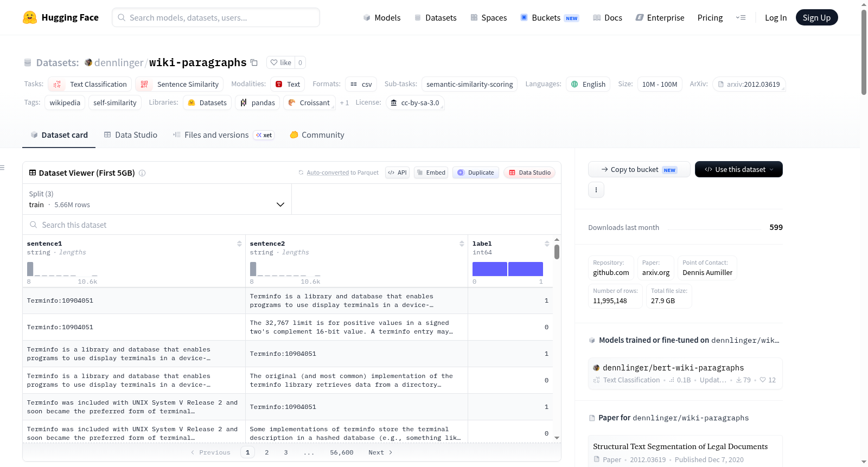Open the Files and versions tab
Viewport: 868px width, 467px height.
(x=216, y=135)
